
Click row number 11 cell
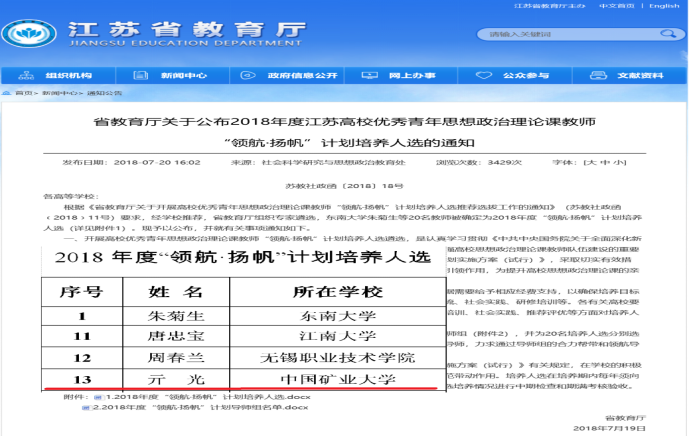[x=82, y=337]
